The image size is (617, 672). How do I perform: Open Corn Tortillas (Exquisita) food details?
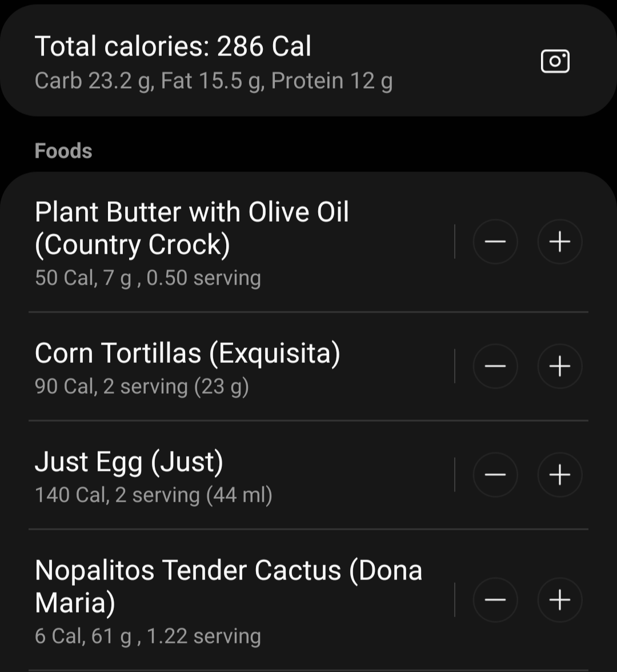coord(187,353)
